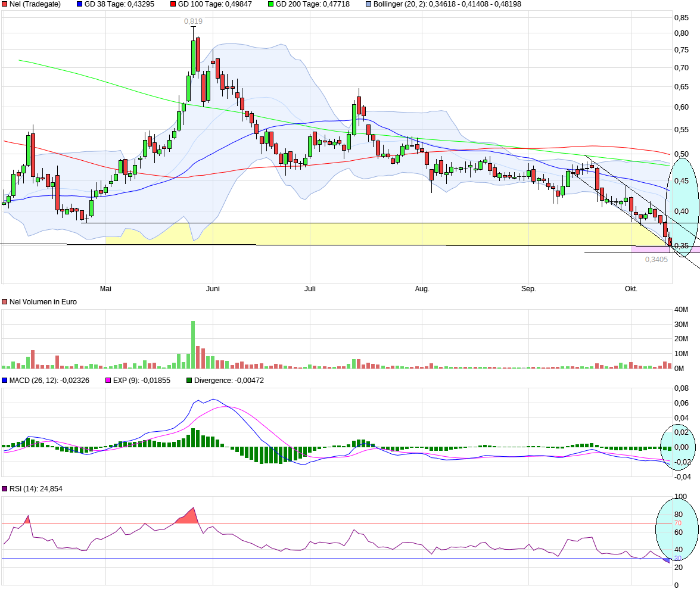
Task: Click the blue GD 38 Tage legend swatch
Action: (79, 4)
